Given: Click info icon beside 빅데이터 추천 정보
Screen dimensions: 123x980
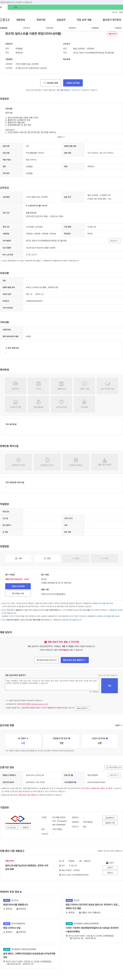Looking at the screenshot, I should (21, 892).
